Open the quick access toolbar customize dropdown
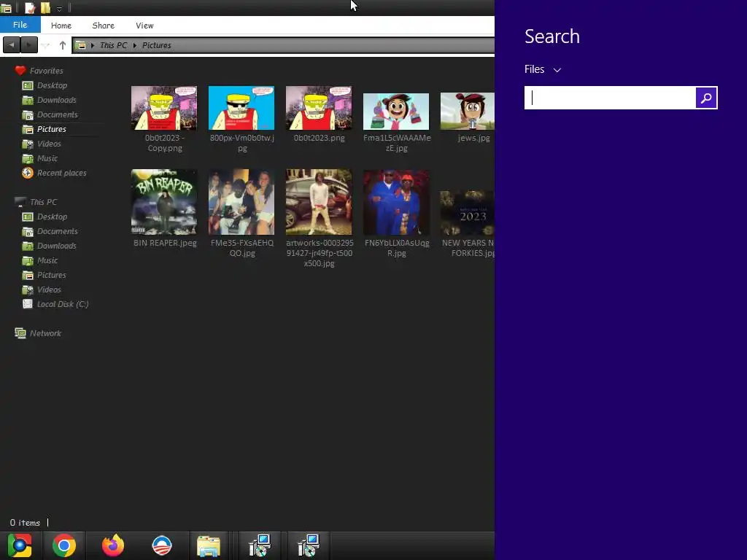 coord(59,9)
